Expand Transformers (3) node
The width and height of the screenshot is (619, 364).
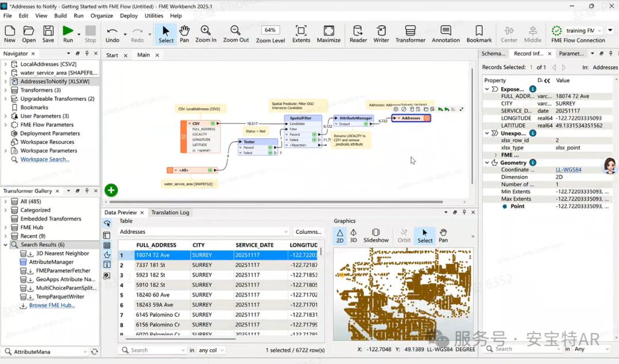(x=6, y=90)
